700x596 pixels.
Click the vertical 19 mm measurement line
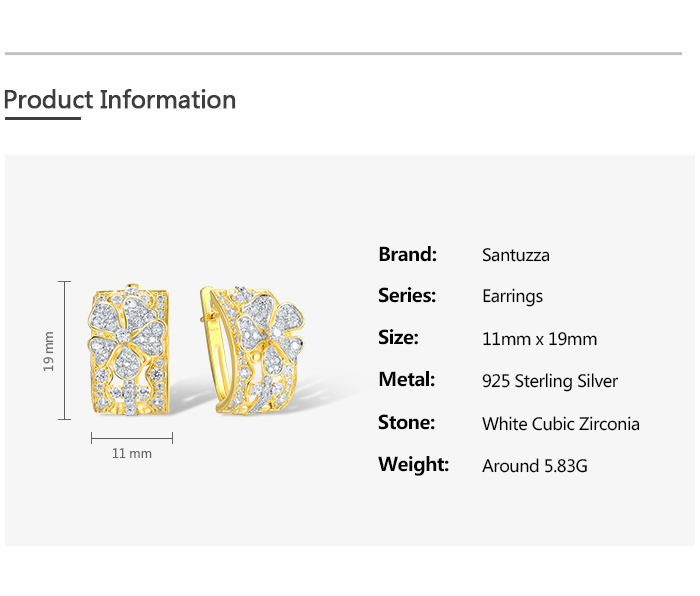[66, 350]
